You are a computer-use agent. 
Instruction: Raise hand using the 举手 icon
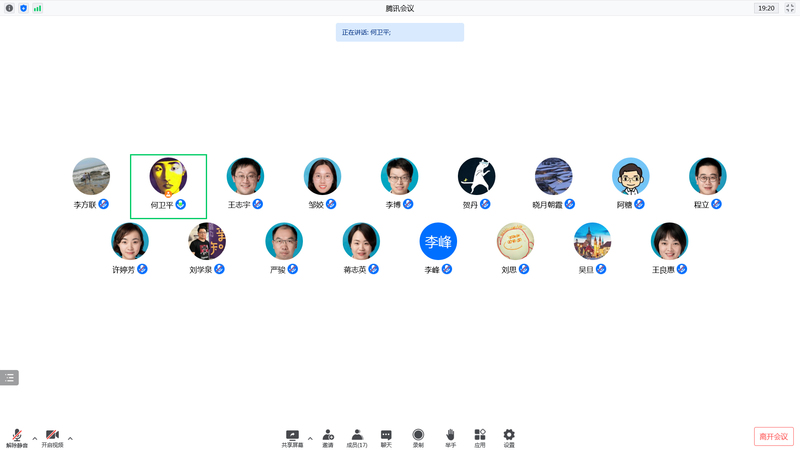pos(450,435)
